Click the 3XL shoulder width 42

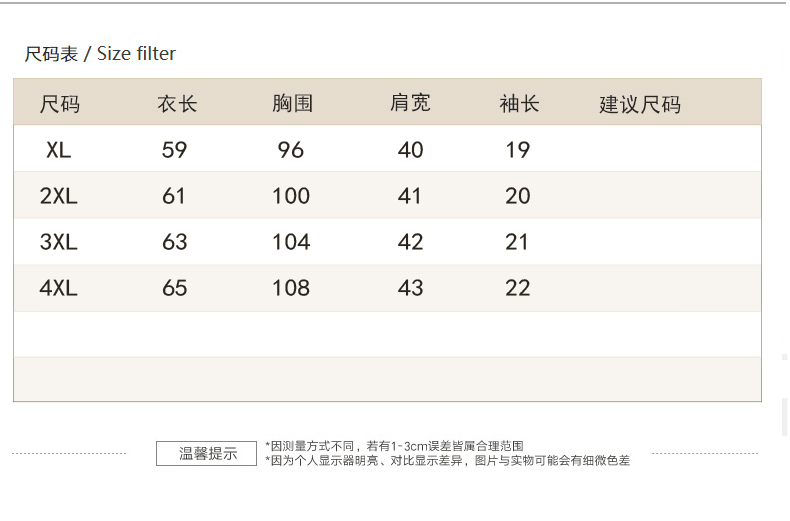[x=410, y=242]
